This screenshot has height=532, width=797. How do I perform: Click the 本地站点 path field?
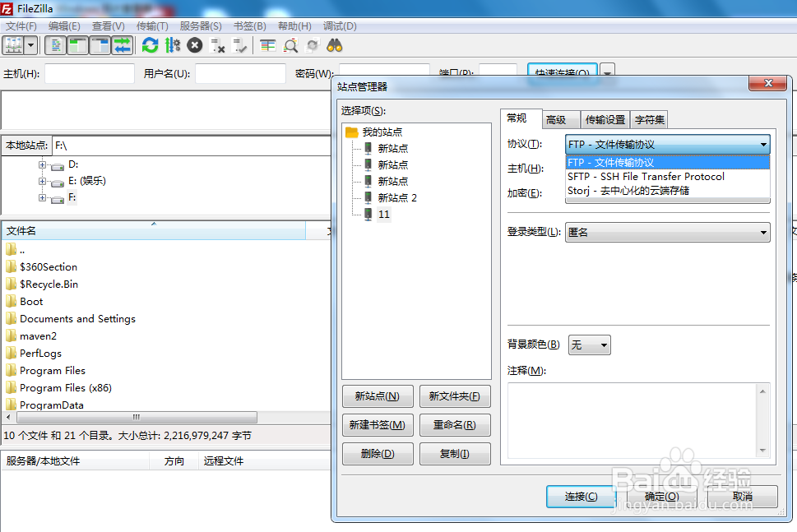pos(192,146)
